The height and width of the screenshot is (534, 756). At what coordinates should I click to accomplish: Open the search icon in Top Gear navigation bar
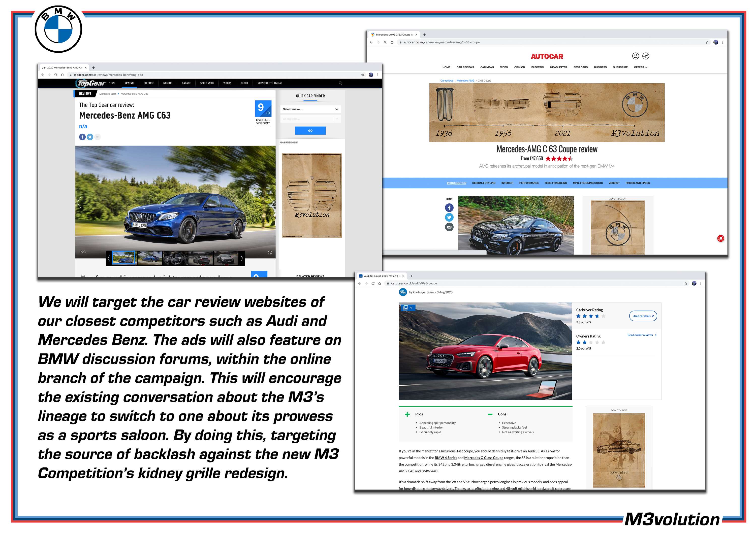point(340,83)
